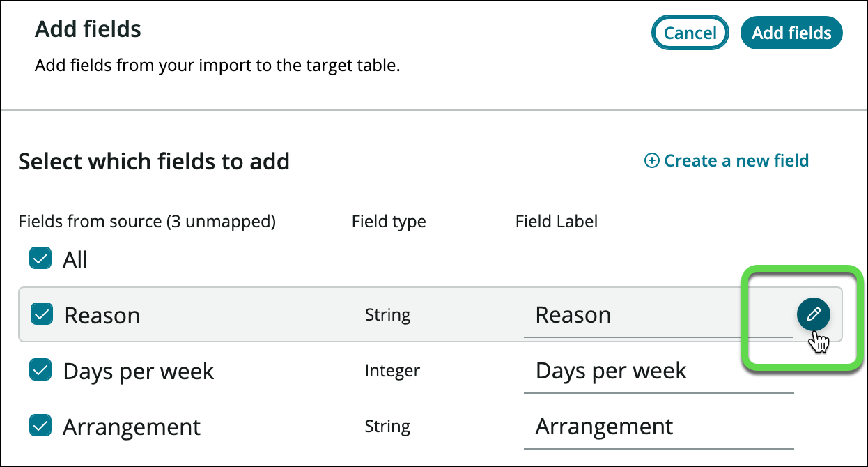The width and height of the screenshot is (868, 467).
Task: Open the Create a new field link
Action: pos(736,161)
